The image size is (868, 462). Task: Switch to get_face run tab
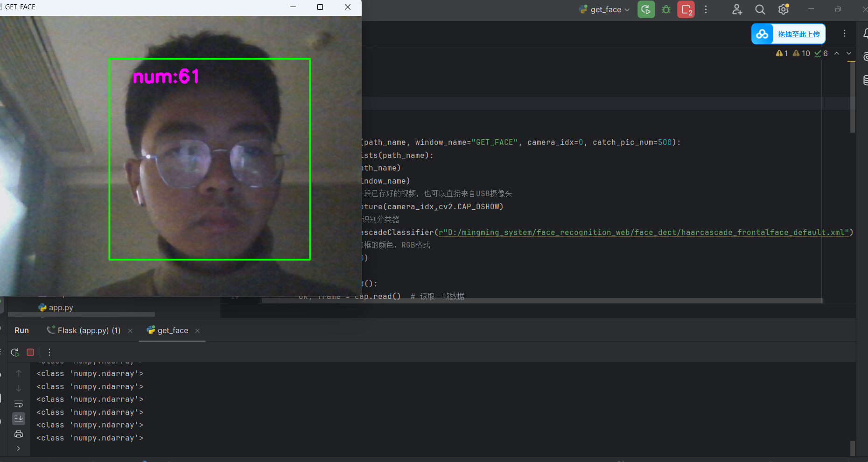click(167, 330)
